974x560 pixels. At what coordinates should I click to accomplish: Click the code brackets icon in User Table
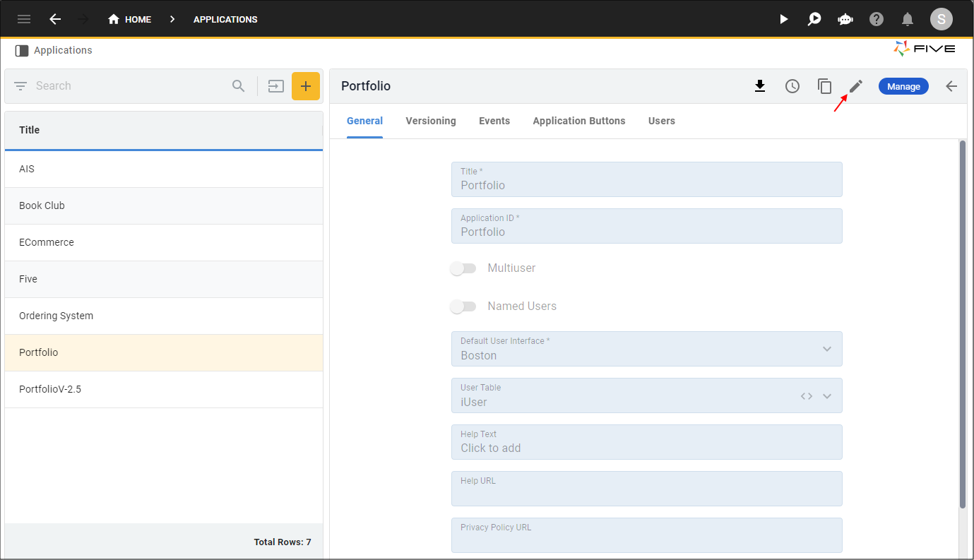click(807, 396)
